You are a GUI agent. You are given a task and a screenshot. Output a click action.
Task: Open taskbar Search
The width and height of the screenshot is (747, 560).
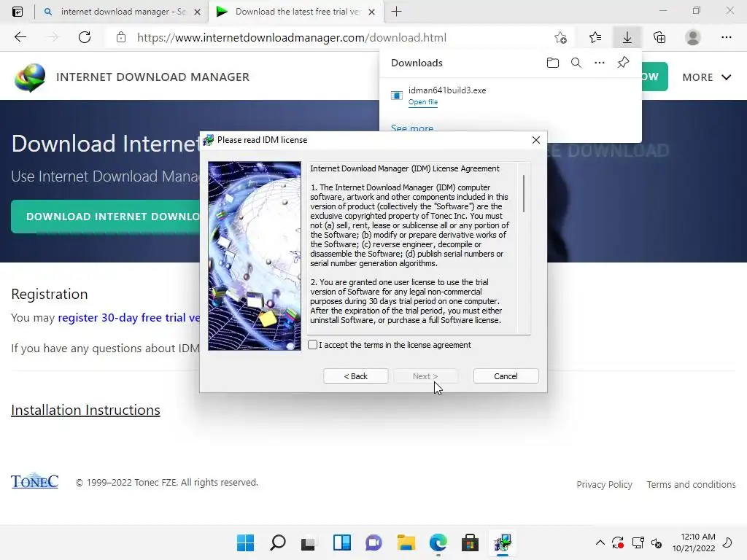(278, 542)
